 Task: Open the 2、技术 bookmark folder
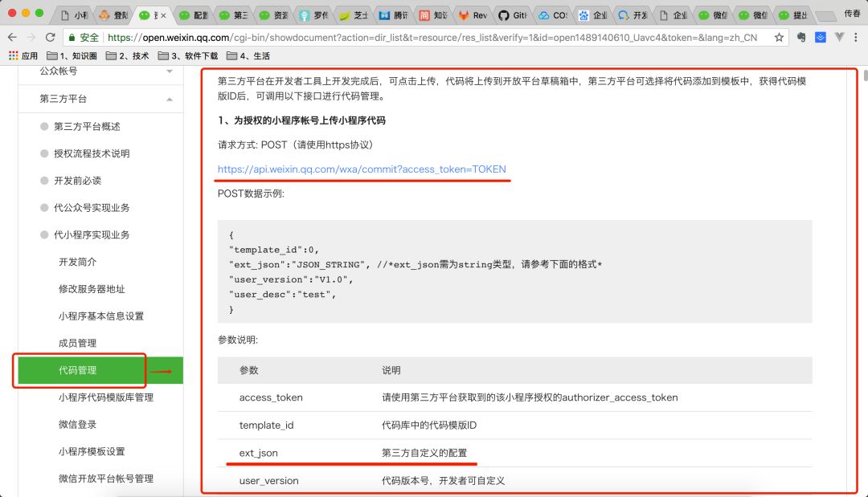(127, 56)
